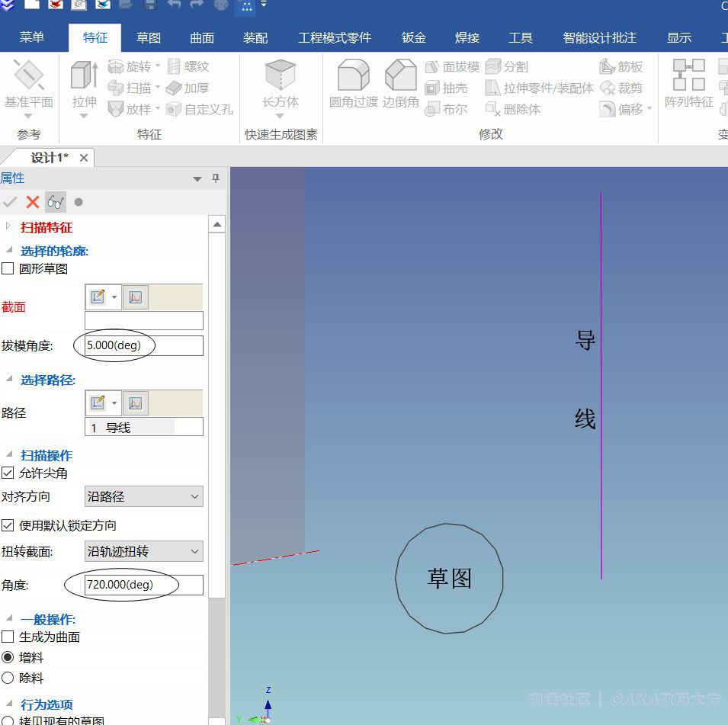This screenshot has height=725, width=728.
Task: Collapse the 选择路径 section
Action: (9, 379)
